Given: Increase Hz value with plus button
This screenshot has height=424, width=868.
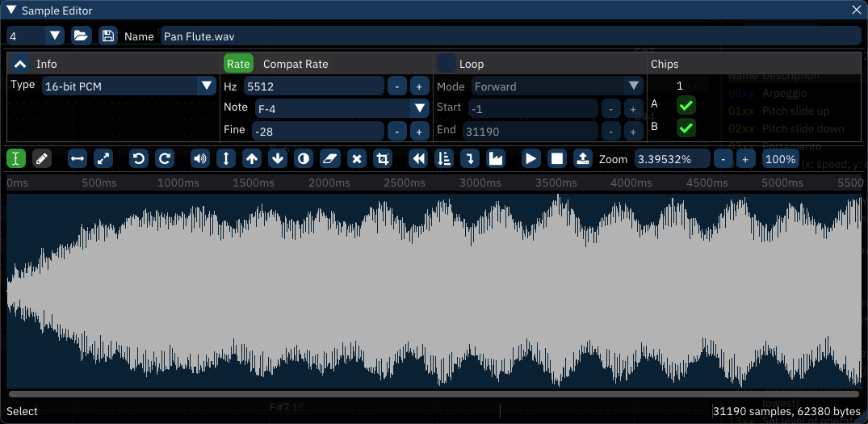Looking at the screenshot, I should (x=419, y=86).
